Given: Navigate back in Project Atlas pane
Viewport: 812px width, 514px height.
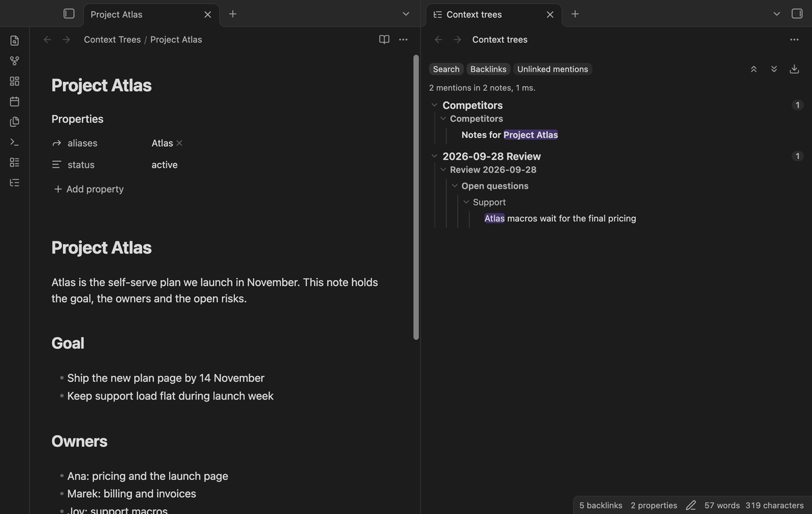Looking at the screenshot, I should pyautogui.click(x=47, y=39).
